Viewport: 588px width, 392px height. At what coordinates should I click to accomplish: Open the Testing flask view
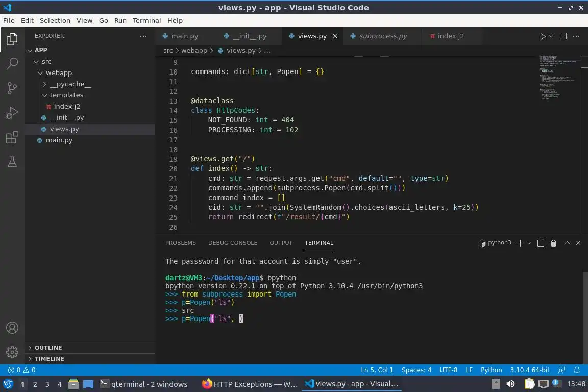point(12,162)
